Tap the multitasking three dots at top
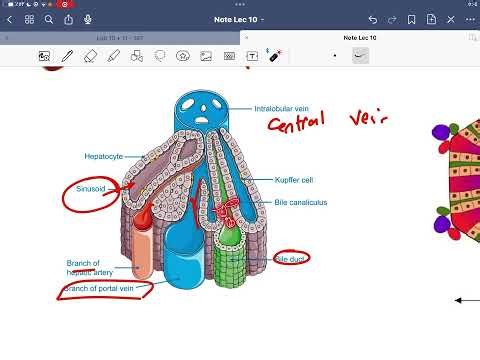This screenshot has height=360, width=480. 240,4
